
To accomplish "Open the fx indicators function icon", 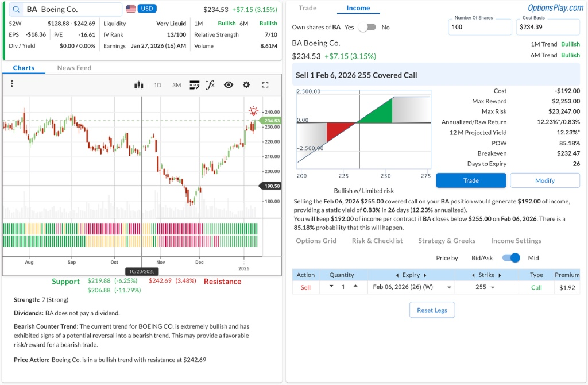I will click(x=210, y=85).
